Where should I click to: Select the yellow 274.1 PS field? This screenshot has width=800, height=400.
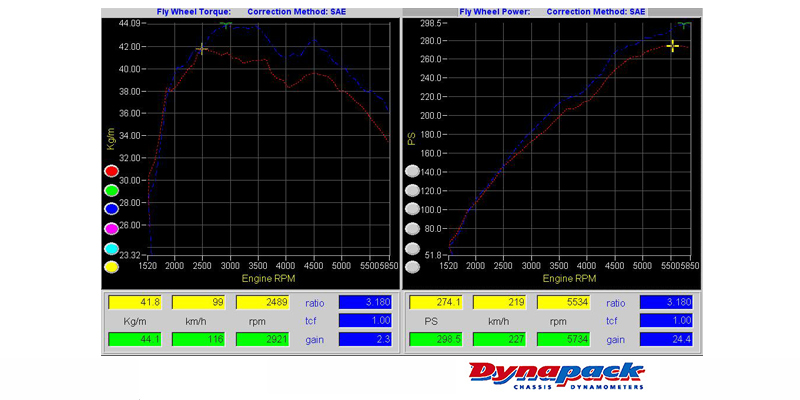pos(436,302)
